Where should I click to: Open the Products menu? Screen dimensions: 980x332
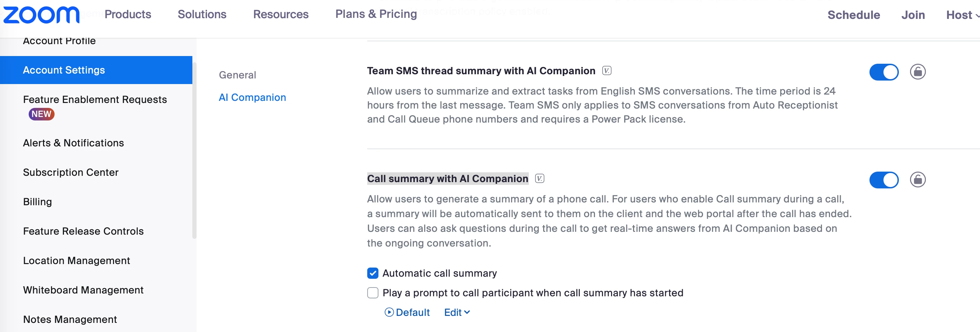point(128,14)
